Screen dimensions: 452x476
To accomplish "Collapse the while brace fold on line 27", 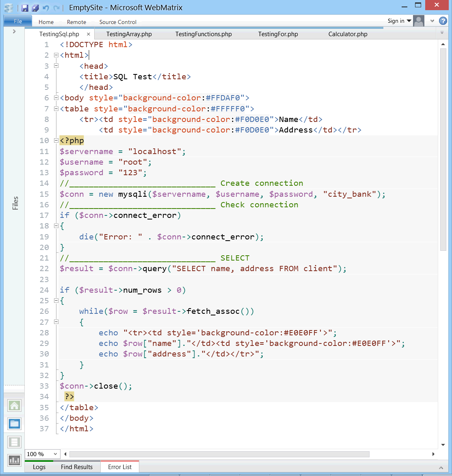I will coord(56,322).
